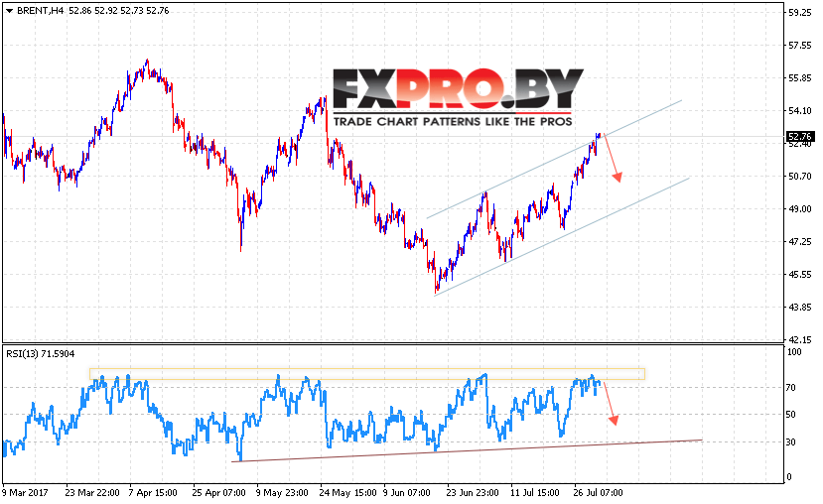Click the 26 Jul 07:00 time label

(x=598, y=493)
